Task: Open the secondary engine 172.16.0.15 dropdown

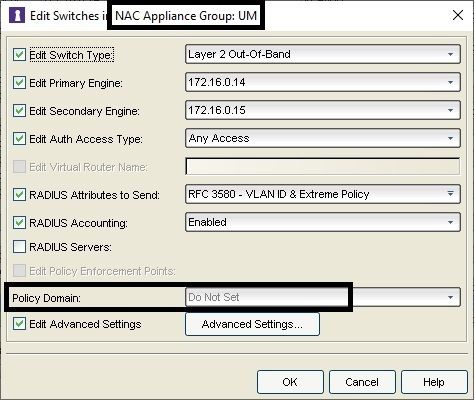Action: 323,110
